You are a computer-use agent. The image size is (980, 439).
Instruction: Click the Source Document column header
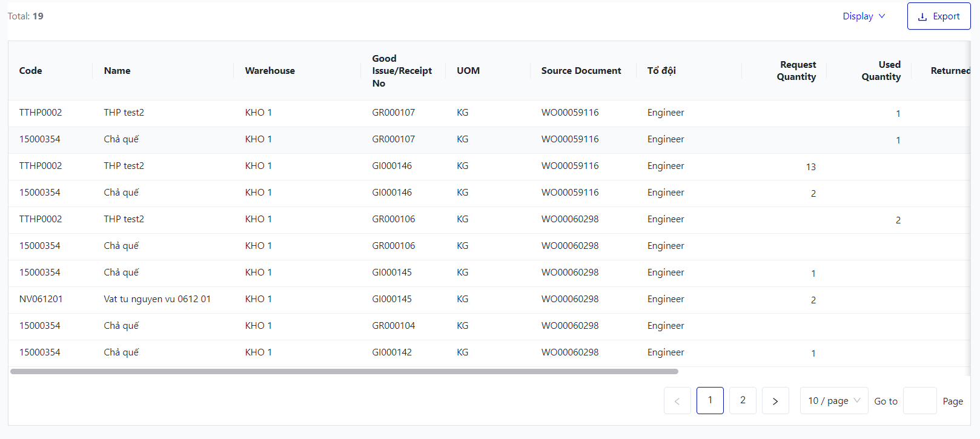(x=581, y=71)
